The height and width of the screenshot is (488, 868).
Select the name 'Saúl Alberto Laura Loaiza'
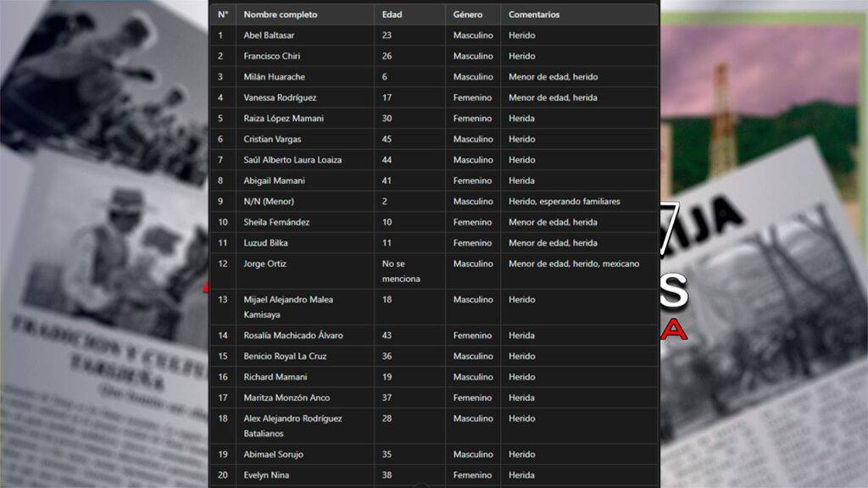pos(292,160)
